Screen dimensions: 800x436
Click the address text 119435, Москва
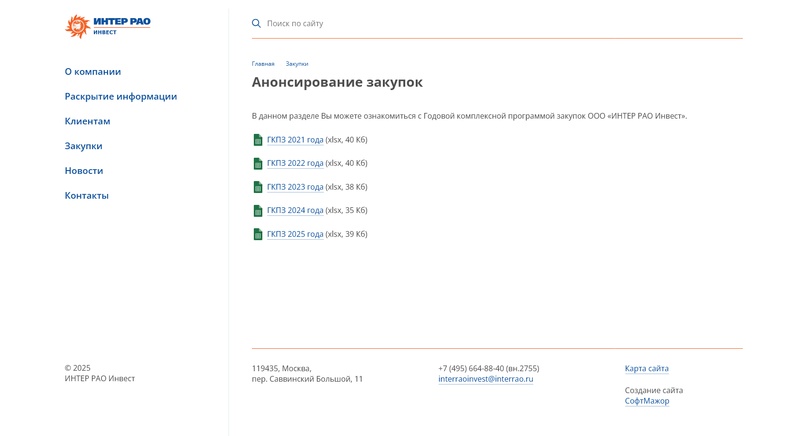[x=282, y=369]
